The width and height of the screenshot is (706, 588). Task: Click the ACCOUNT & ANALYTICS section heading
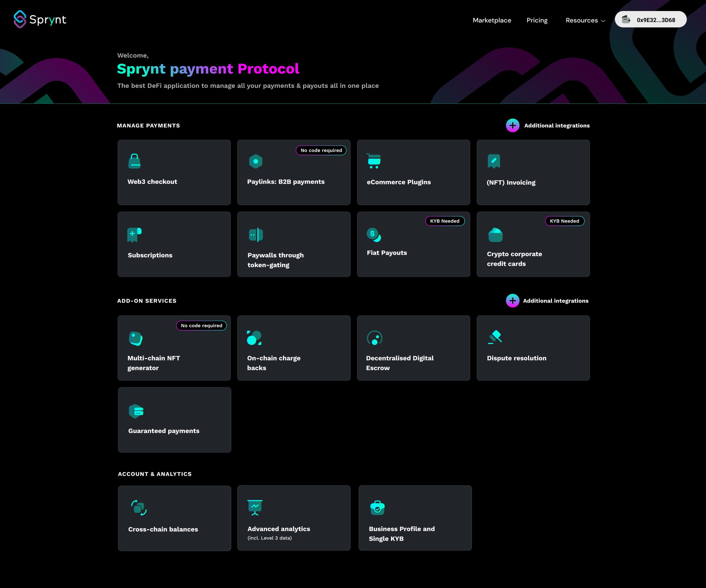coord(155,474)
